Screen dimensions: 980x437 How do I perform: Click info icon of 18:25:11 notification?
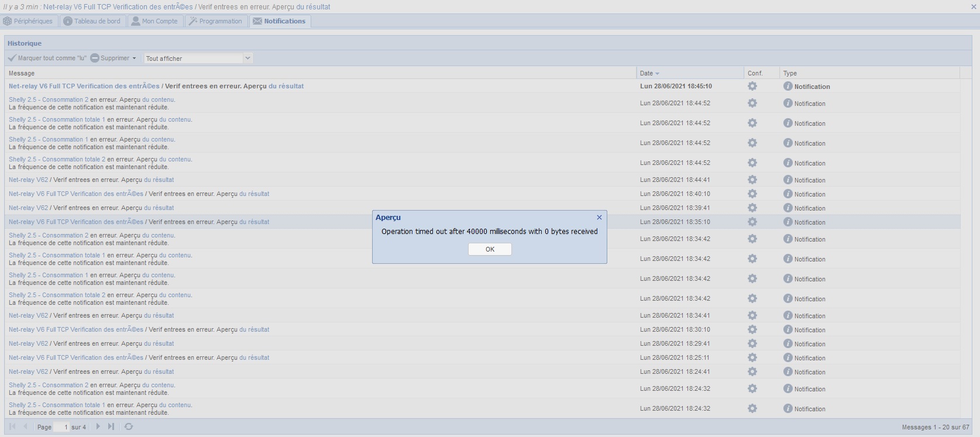[788, 357]
